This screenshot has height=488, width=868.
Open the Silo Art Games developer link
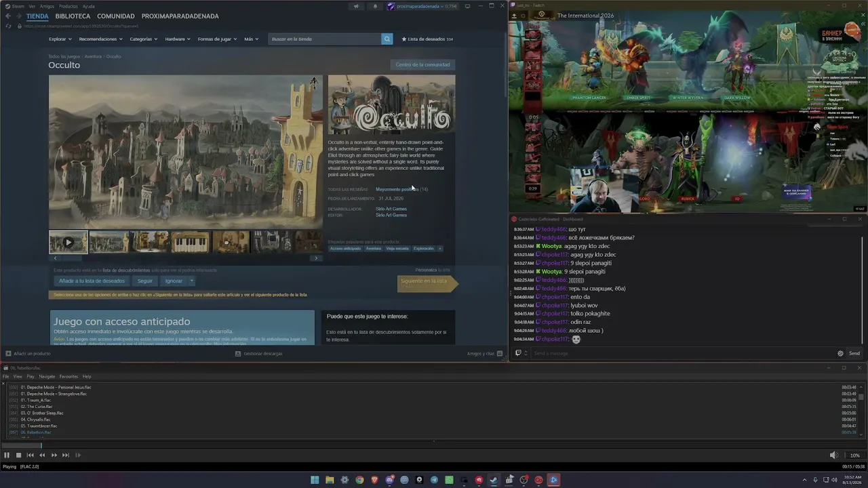(391, 209)
